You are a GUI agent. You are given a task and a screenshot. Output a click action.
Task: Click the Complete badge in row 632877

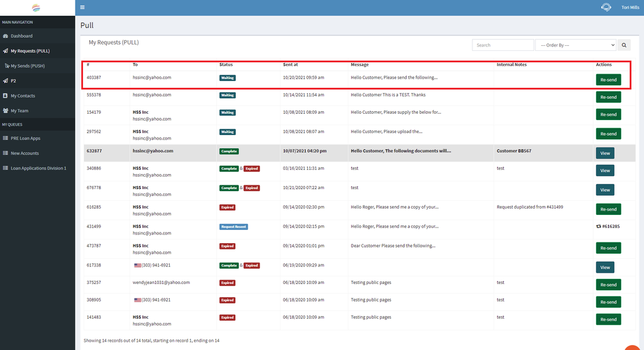click(x=229, y=151)
